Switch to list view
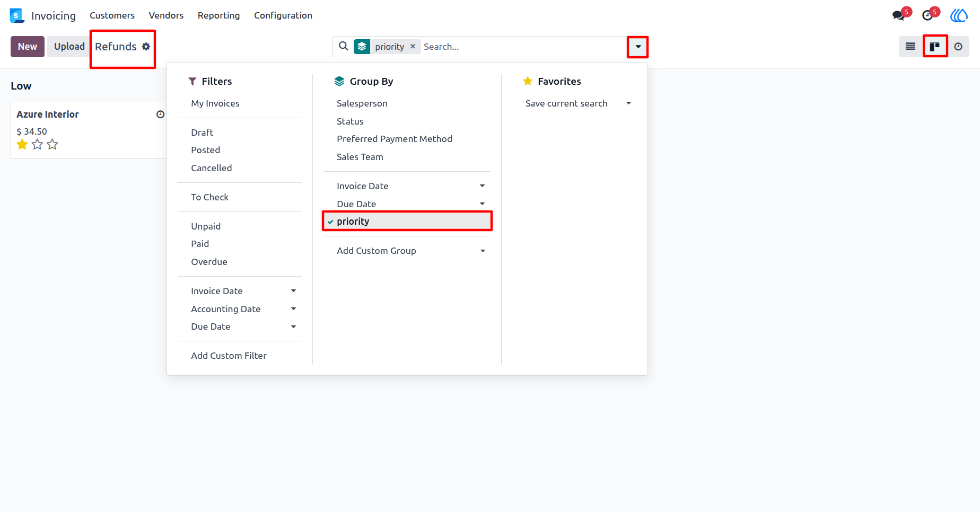Viewport: 980px width, 512px height. click(910, 47)
